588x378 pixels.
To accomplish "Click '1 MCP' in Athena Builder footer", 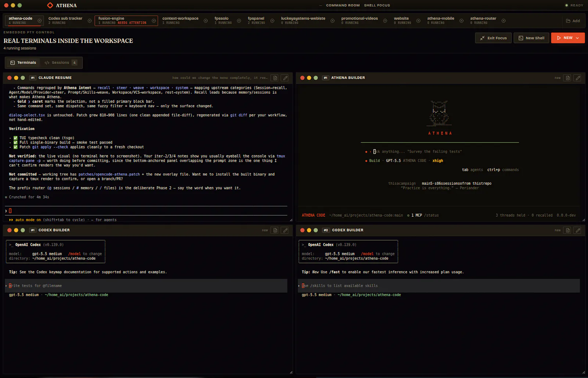I will pyautogui.click(x=416, y=215).
